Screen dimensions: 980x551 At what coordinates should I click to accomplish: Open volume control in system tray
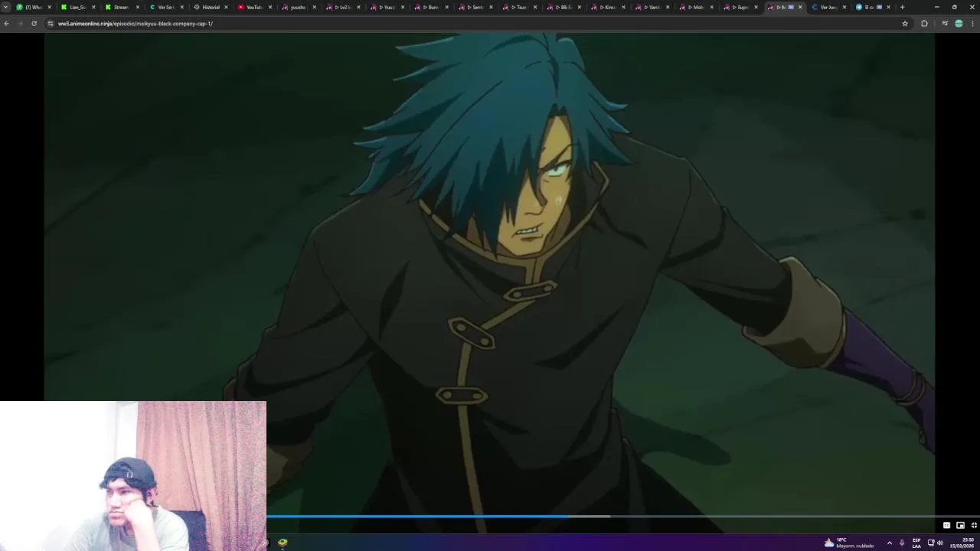point(940,543)
